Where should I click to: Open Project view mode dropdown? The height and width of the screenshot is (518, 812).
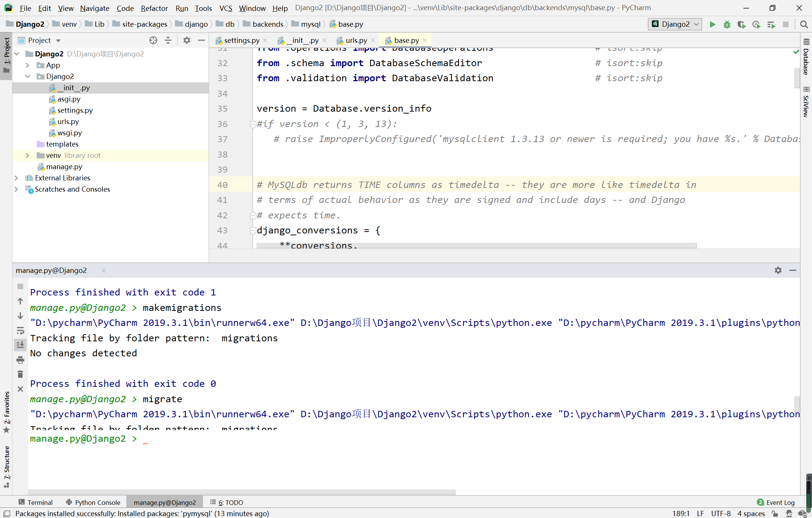(x=58, y=40)
